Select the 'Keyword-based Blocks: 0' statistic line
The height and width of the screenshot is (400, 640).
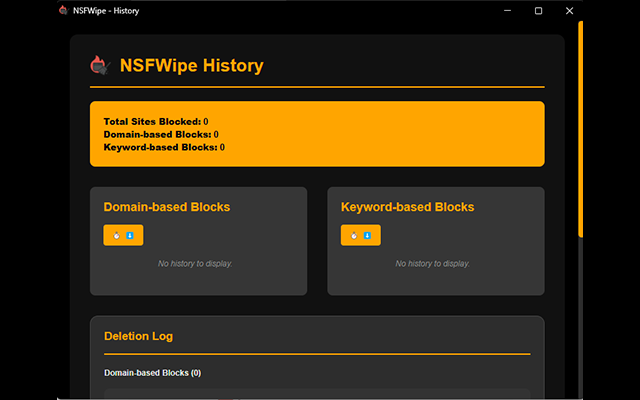[x=164, y=147]
